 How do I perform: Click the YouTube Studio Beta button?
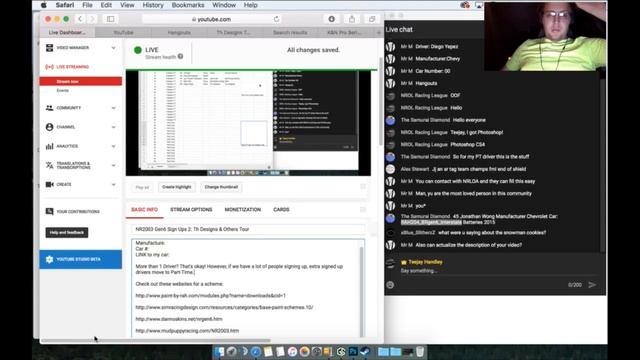[81, 259]
